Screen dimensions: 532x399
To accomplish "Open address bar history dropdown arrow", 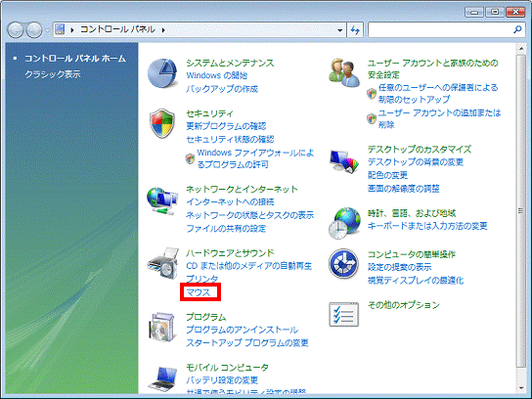I will [339, 30].
